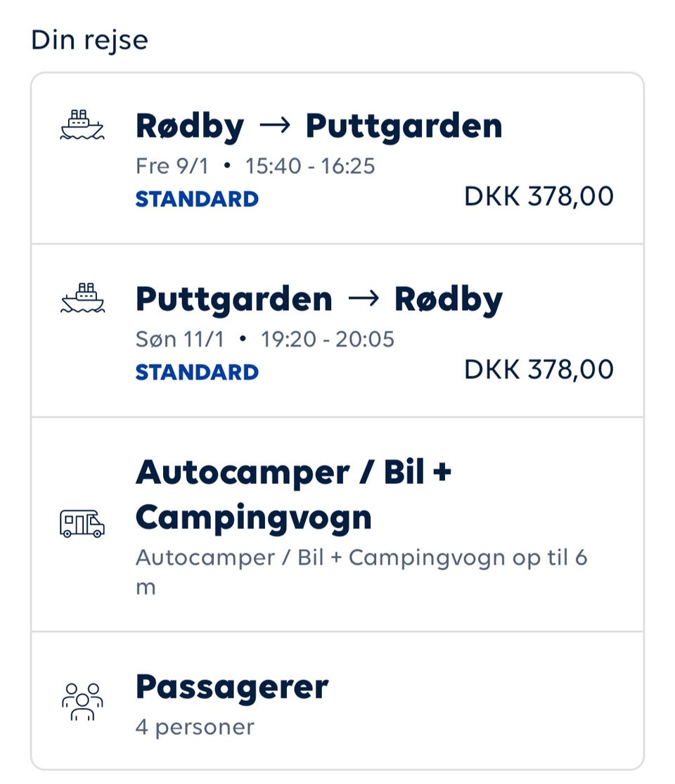Screen dimensions: 675x784
Task: Click the arrow in Puttgarden → Rødby title
Action: click(x=364, y=300)
